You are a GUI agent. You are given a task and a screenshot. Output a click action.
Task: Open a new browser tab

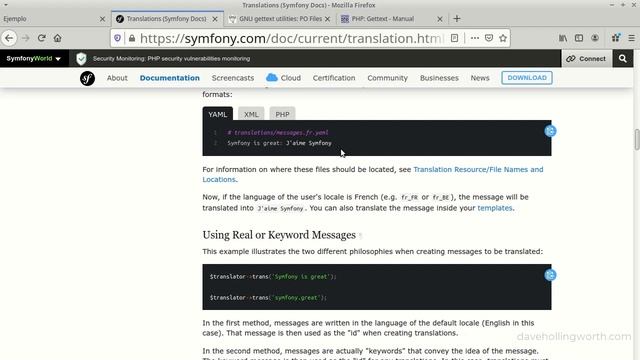pos(457,18)
